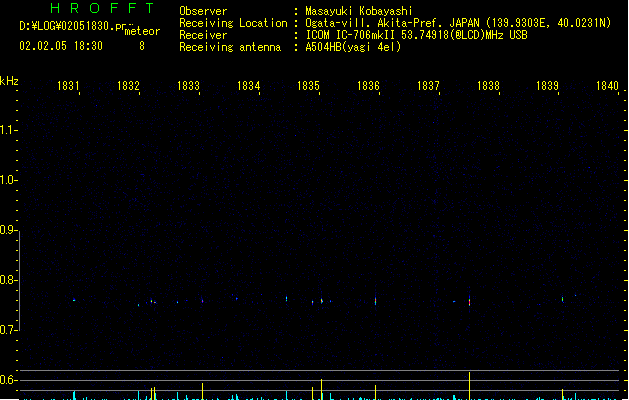629x400 pixels.
Task: Click the 1836 time axis marker
Action: pos(368,85)
